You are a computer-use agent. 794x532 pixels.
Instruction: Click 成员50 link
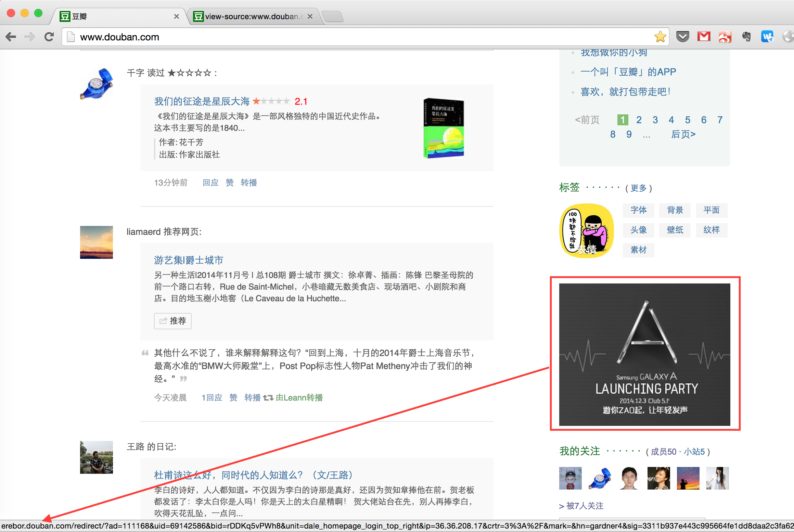(664, 452)
